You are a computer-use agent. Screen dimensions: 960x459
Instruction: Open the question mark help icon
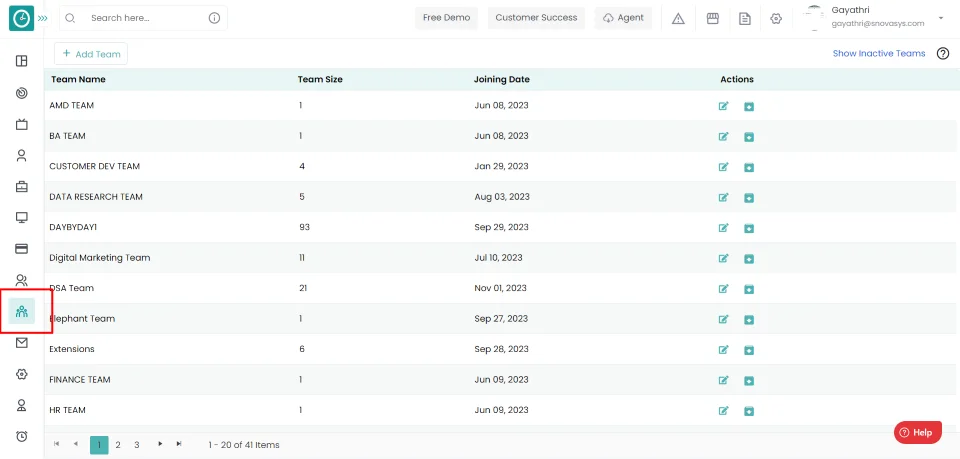pyautogui.click(x=942, y=54)
